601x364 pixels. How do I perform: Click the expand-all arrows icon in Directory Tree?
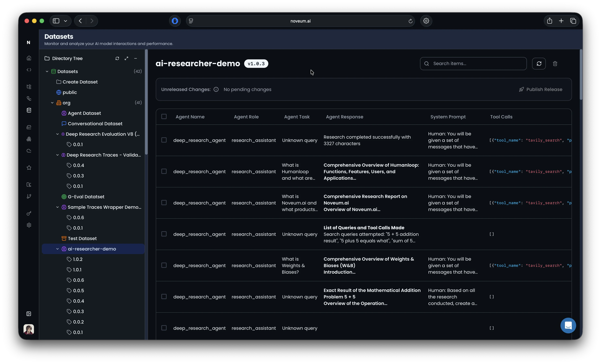126,59
